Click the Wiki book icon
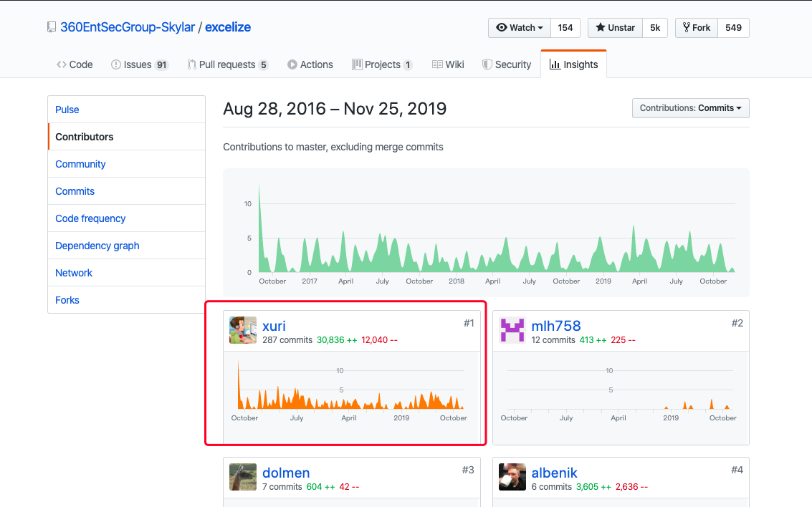The width and height of the screenshot is (812, 507). [x=437, y=64]
